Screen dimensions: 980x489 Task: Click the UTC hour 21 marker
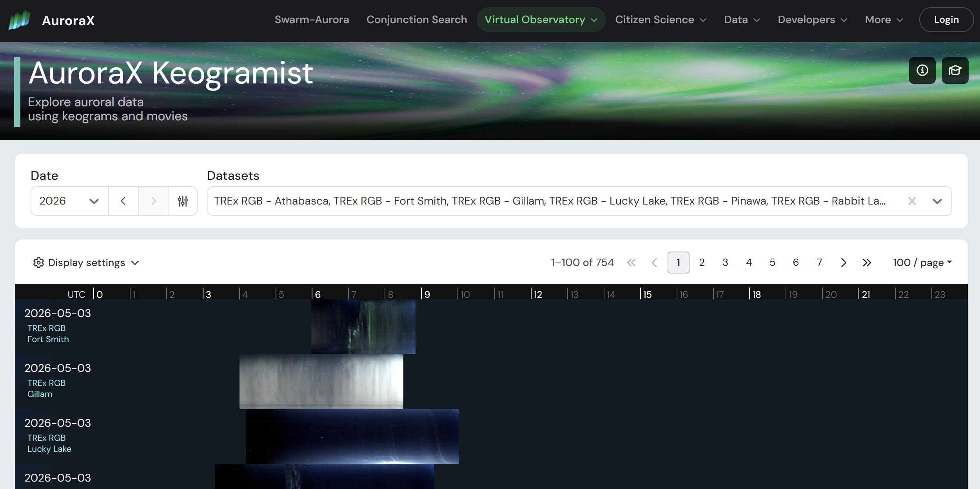tap(865, 294)
